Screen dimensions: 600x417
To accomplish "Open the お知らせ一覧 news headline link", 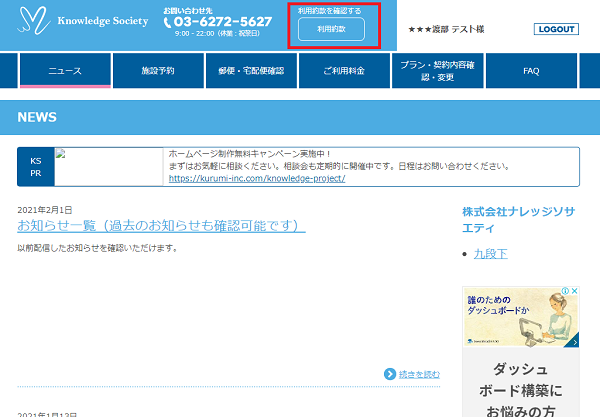I will pyautogui.click(x=161, y=226).
